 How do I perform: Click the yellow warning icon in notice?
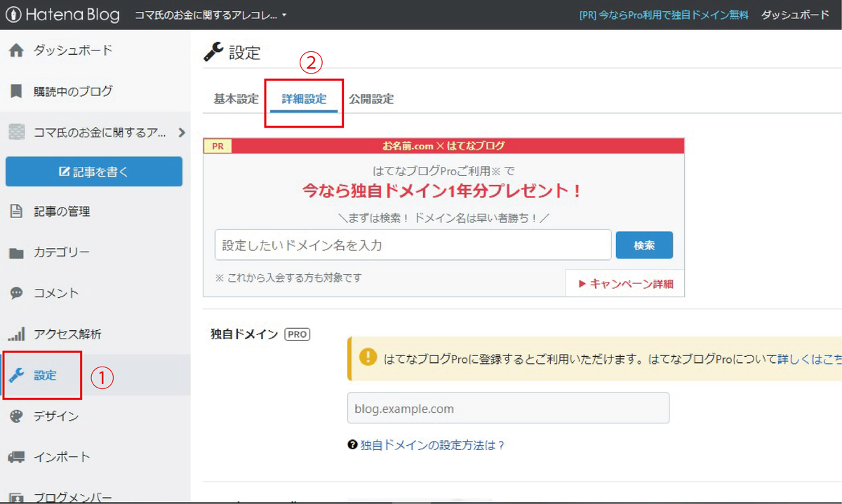[368, 357]
